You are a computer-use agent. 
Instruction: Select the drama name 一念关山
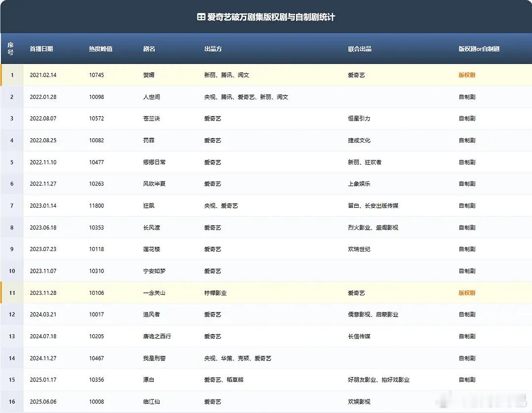tap(154, 293)
